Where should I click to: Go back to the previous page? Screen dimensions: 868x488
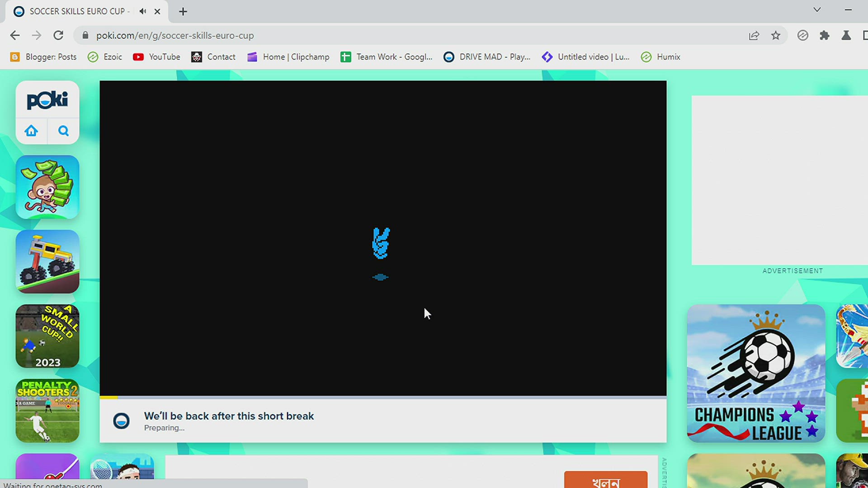[14, 35]
